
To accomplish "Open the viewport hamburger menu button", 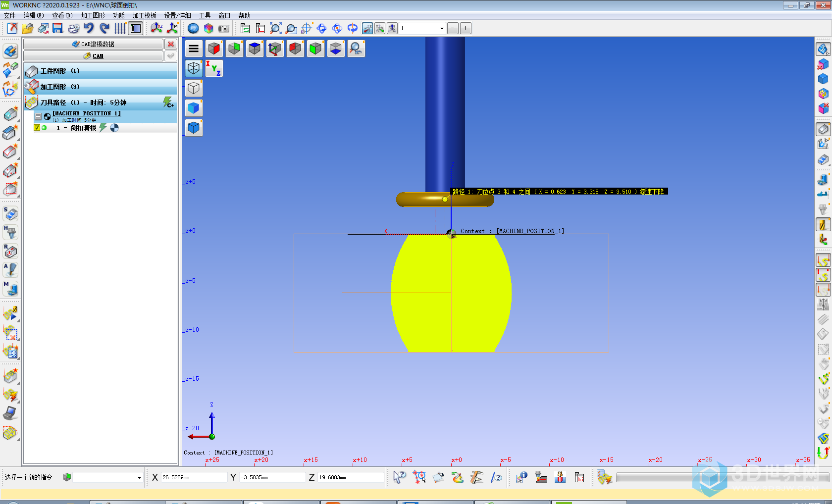I will [x=194, y=49].
